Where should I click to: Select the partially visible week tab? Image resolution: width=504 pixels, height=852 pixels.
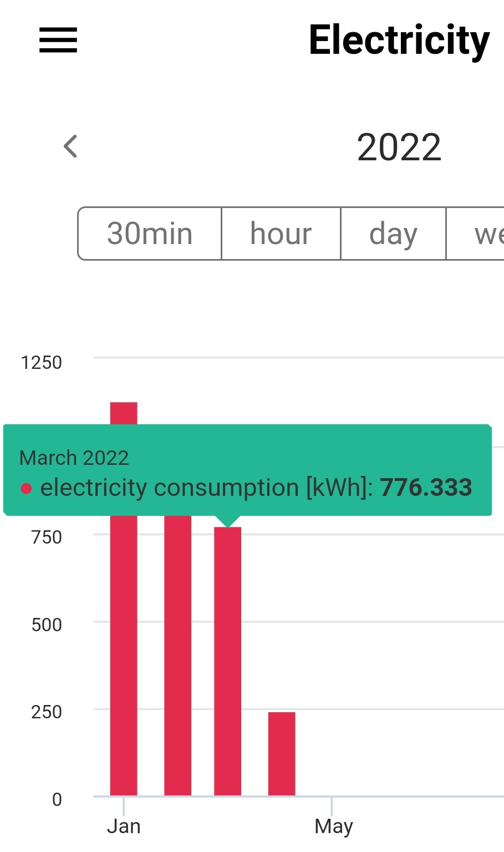point(475,234)
